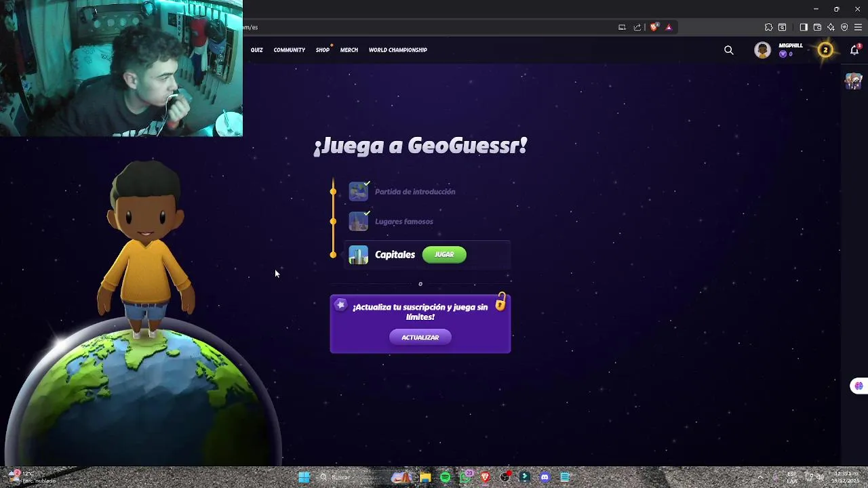Click the gold level 2 badge

pyautogui.click(x=825, y=50)
